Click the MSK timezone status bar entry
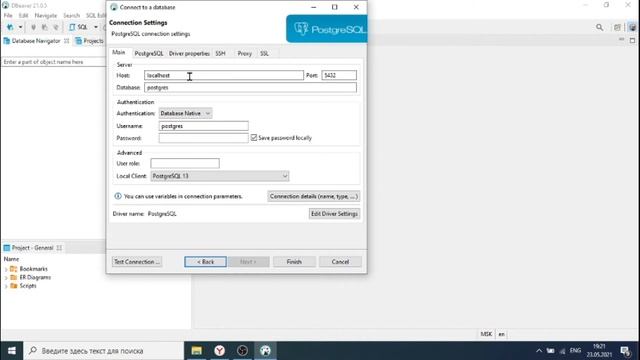Screen dimensions: 640x360 tap(486, 334)
